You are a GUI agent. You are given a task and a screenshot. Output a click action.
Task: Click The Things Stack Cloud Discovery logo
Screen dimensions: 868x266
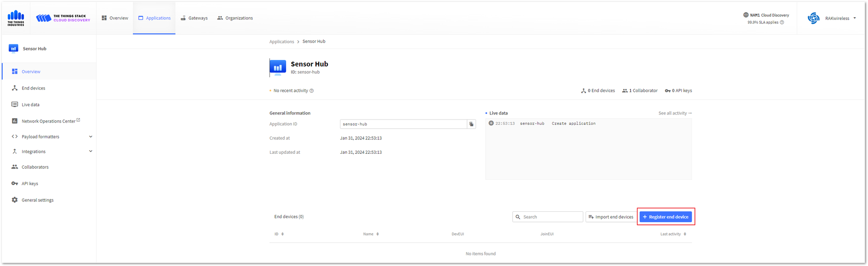(x=63, y=18)
